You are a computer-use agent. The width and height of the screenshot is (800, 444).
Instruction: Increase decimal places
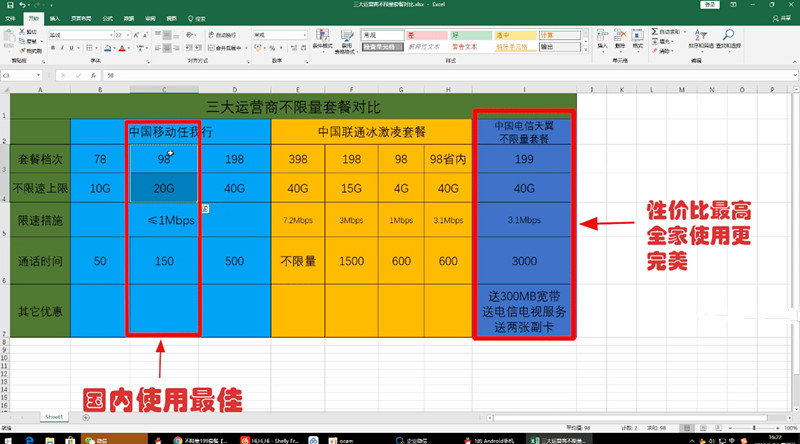point(293,48)
